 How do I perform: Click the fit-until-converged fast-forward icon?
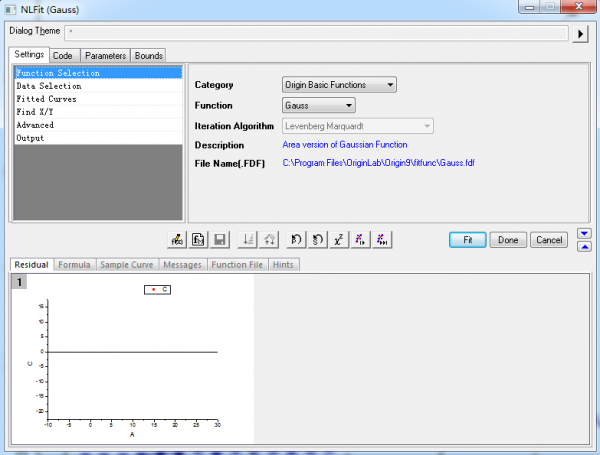coord(382,240)
